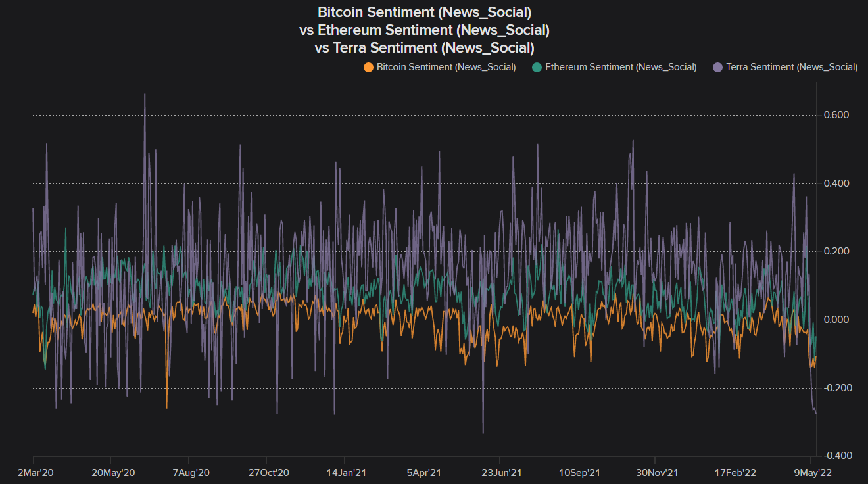The height and width of the screenshot is (484, 868).
Task: Toggle Bitcoin Sentiment (News_Social) legend label
Action: coord(446,67)
